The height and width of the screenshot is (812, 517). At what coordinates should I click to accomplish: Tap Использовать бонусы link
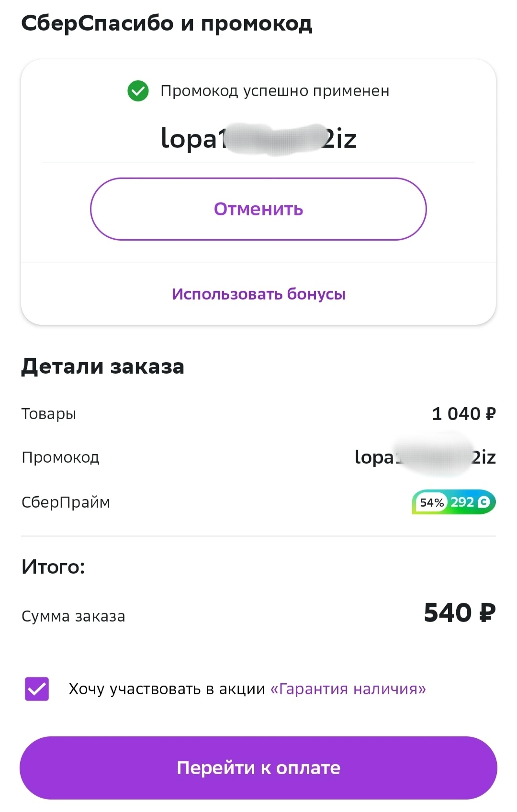[258, 294]
